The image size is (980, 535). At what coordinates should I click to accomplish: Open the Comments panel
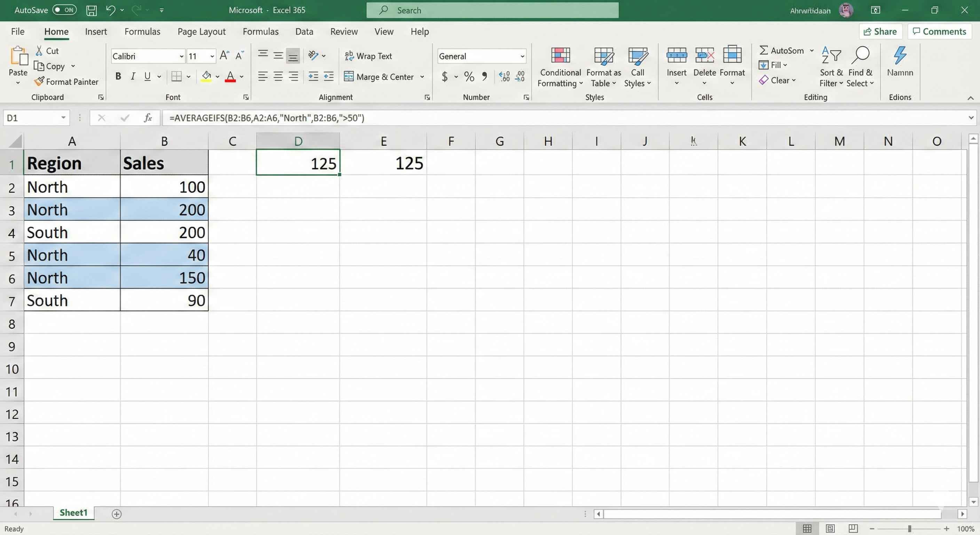click(939, 31)
